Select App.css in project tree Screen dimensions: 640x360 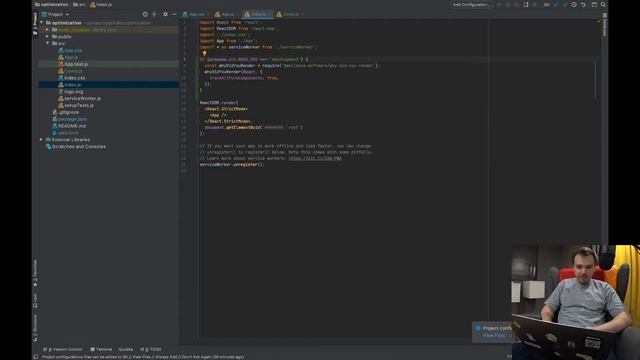click(x=70, y=50)
